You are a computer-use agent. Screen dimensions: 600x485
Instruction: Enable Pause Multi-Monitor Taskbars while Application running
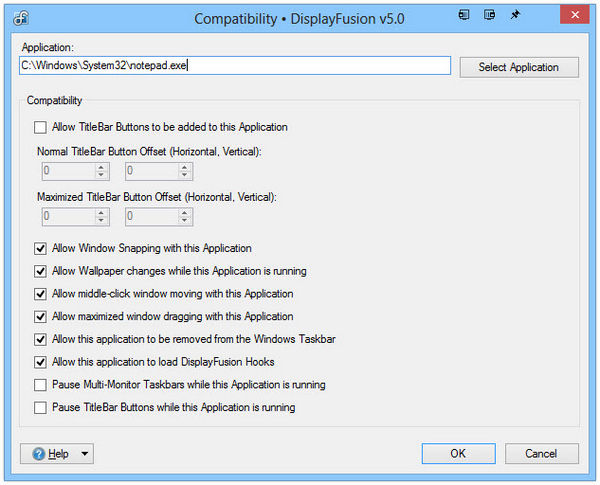[40, 385]
